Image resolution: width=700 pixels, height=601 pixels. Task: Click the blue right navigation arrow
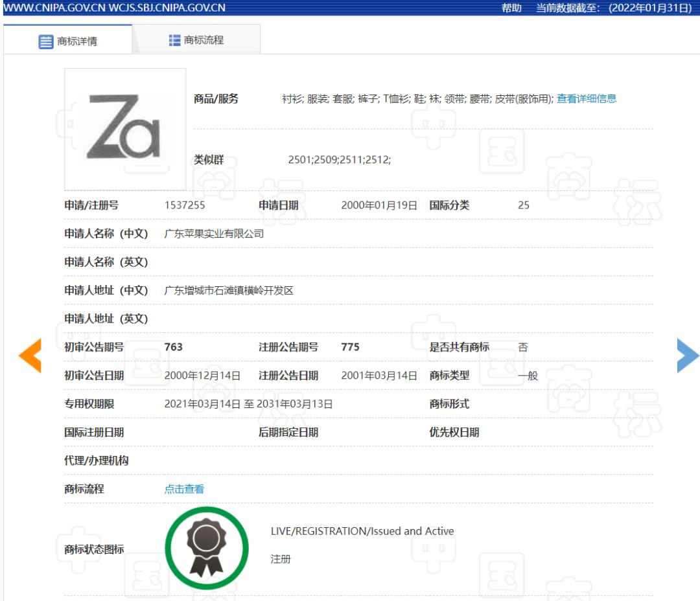(x=688, y=355)
